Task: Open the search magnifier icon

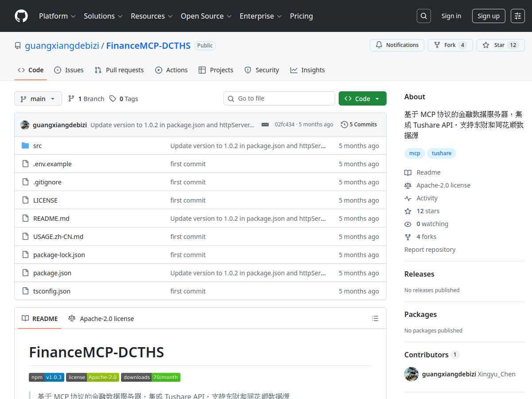Action: pyautogui.click(x=423, y=16)
